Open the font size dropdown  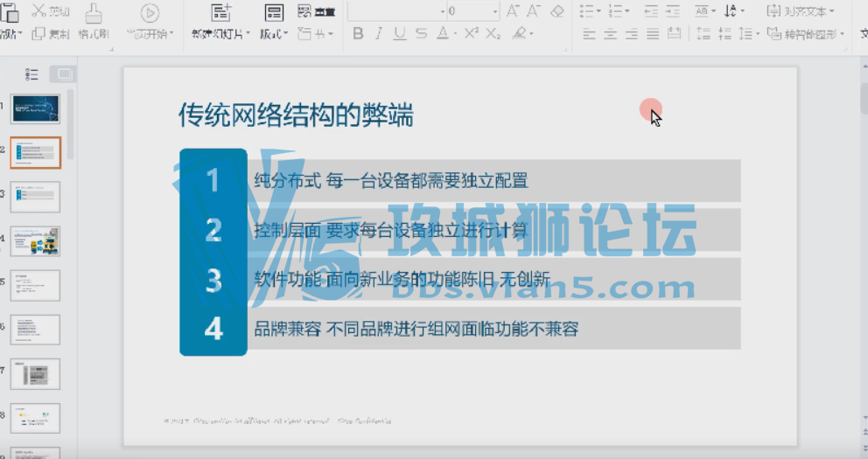(495, 11)
